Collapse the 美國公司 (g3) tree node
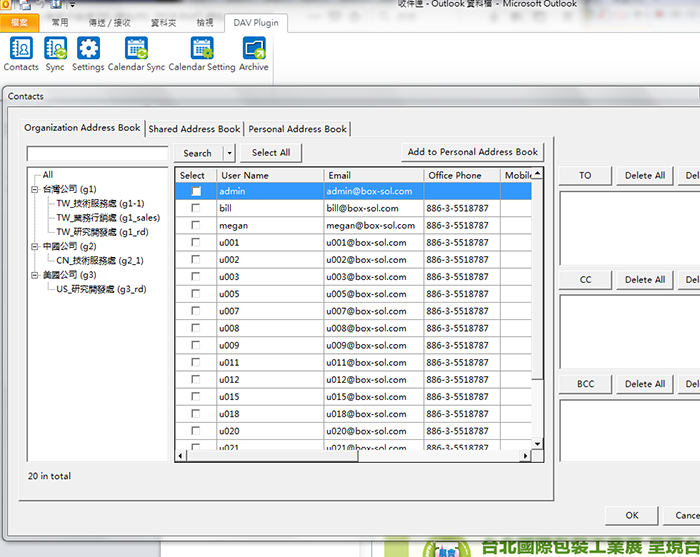 pos(34,275)
